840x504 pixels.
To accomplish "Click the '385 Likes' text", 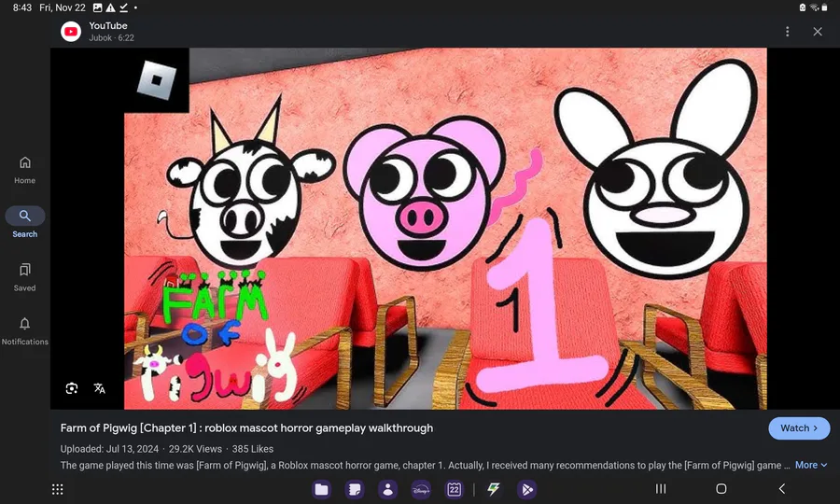I will click(252, 449).
